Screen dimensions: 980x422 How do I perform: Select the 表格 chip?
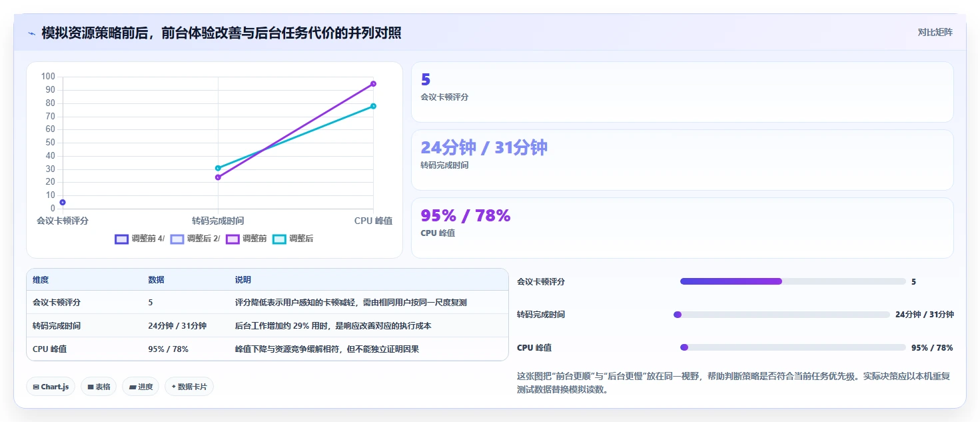coord(99,387)
